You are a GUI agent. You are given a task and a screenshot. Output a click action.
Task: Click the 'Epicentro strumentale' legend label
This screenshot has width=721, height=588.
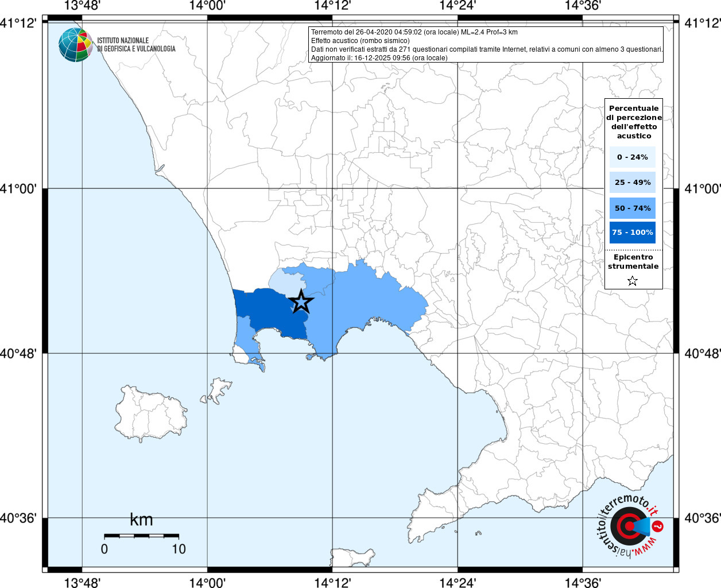click(633, 262)
